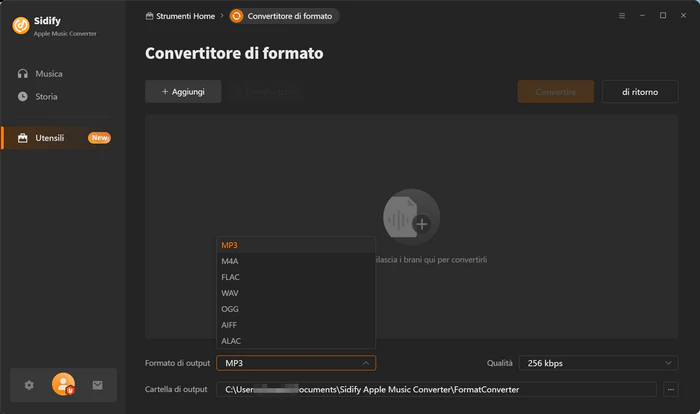The height and width of the screenshot is (414, 700).
Task: Click the orange converter icon in breadcrumb
Action: coord(237,16)
